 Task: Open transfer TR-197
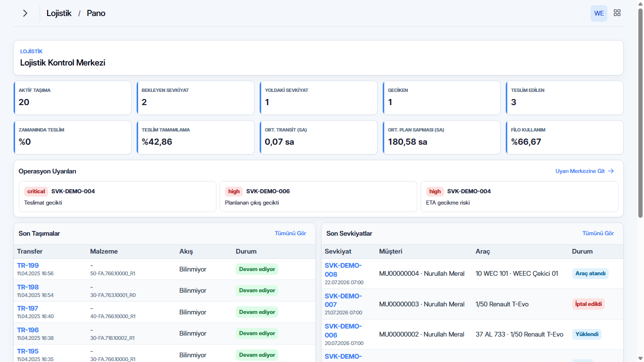point(28,308)
